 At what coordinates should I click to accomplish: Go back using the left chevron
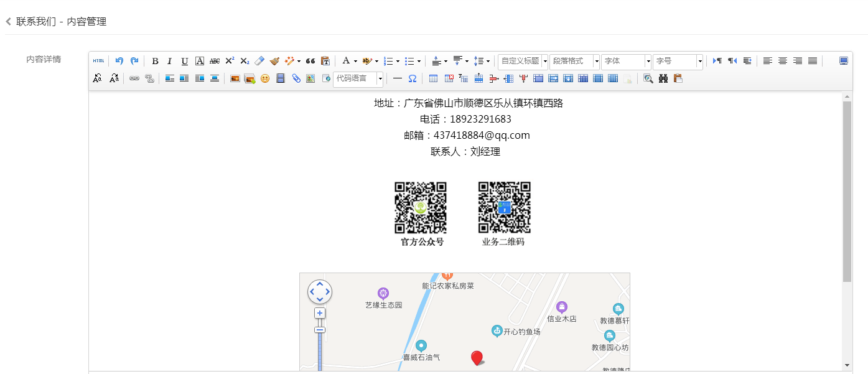coord(8,22)
